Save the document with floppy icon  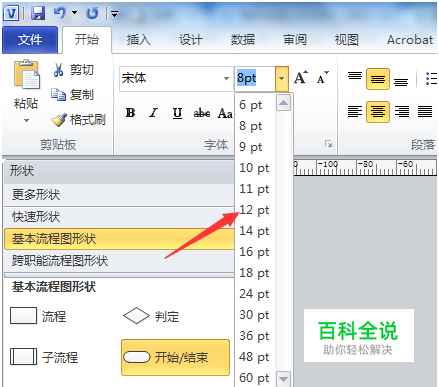click(38, 13)
